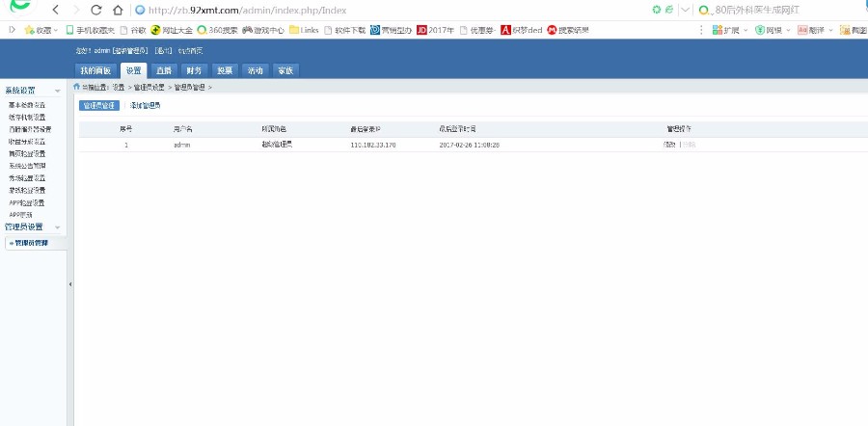Open the sidebar item above APP轮显设置
Screen dimensions: 868x426
[27, 190]
